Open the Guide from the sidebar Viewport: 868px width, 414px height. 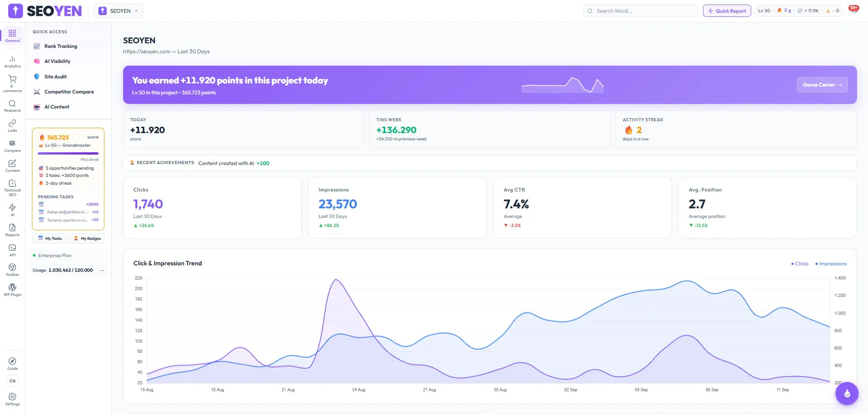click(12, 364)
